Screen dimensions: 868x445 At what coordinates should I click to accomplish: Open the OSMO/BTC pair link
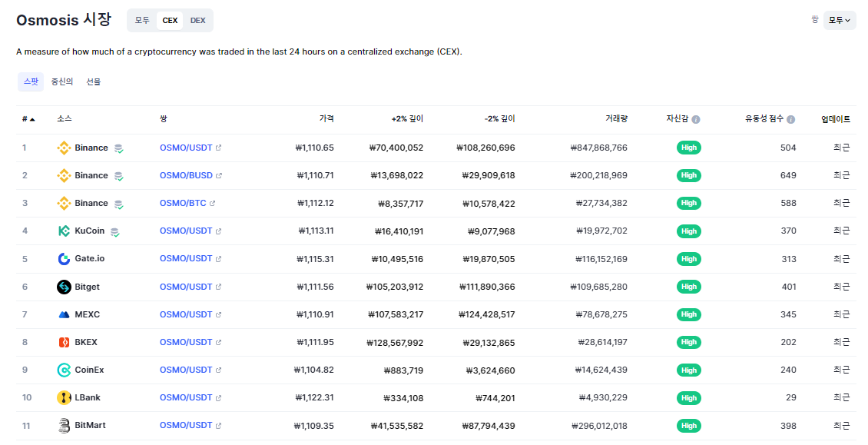tap(183, 203)
